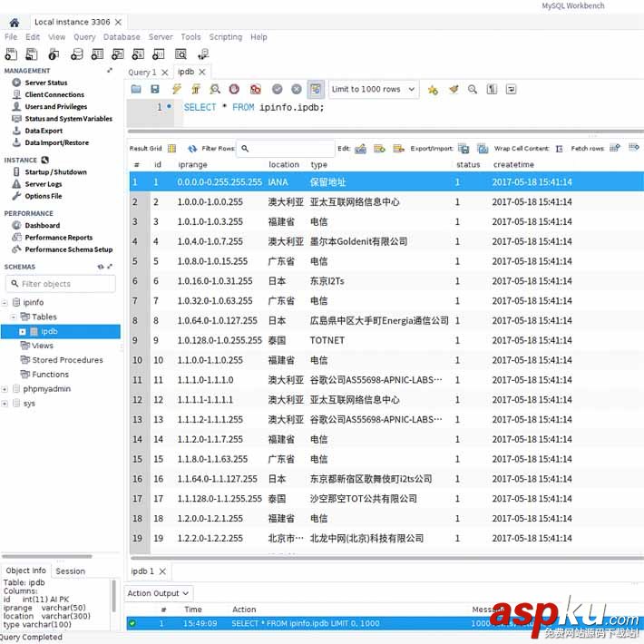Open SQL script file from main toolbar

pos(32,54)
